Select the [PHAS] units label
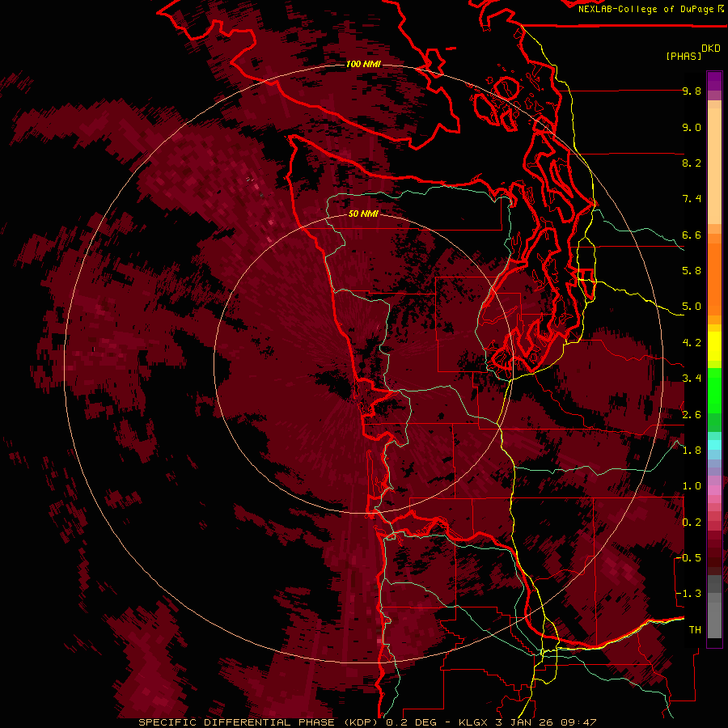 684,56
